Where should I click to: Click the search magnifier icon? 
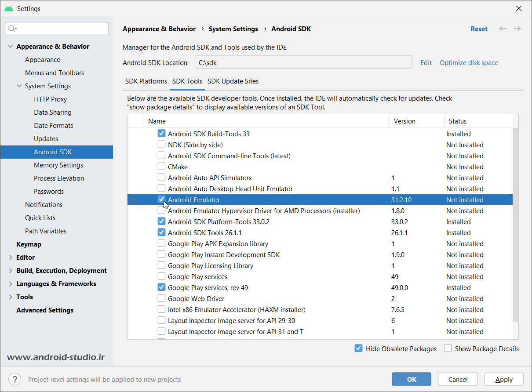tap(12, 29)
